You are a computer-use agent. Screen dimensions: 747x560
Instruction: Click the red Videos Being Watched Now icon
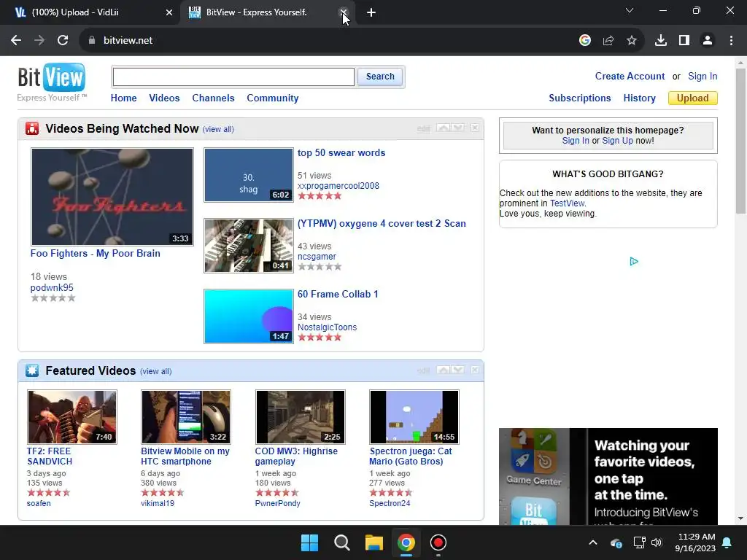point(32,128)
